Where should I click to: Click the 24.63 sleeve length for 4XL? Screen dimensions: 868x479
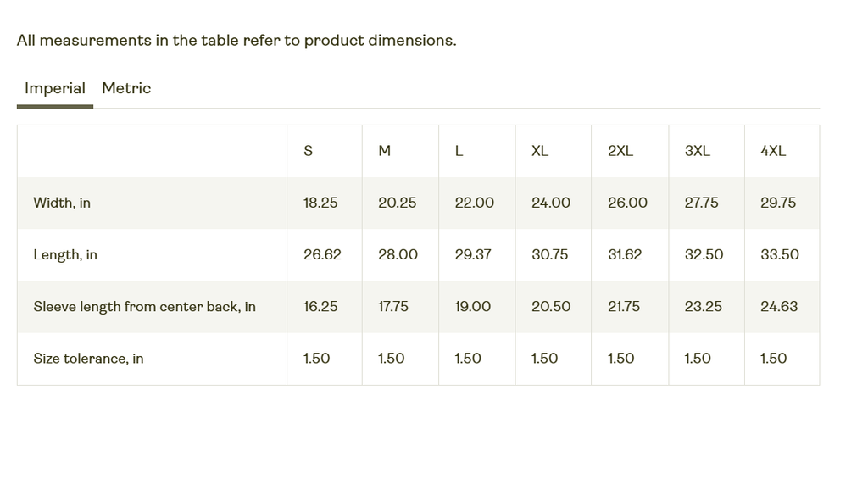pyautogui.click(x=779, y=306)
